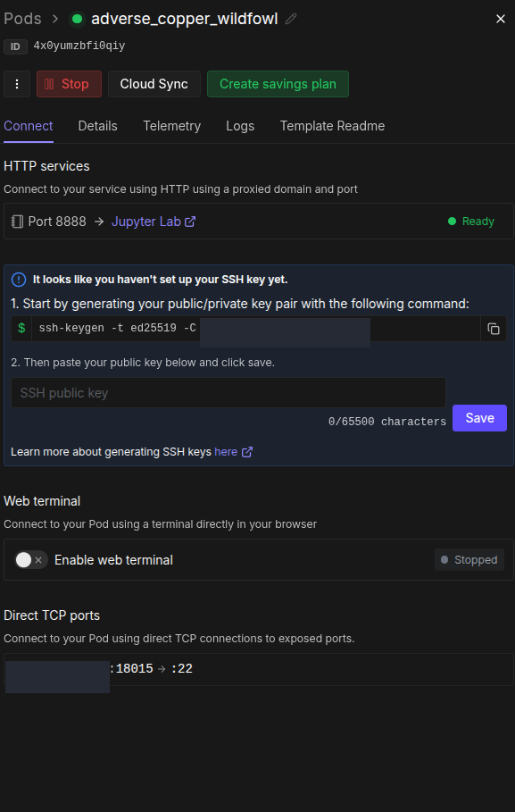Click the :18015 → :22 port mapping
The height and width of the screenshot is (812, 515).
(151, 668)
